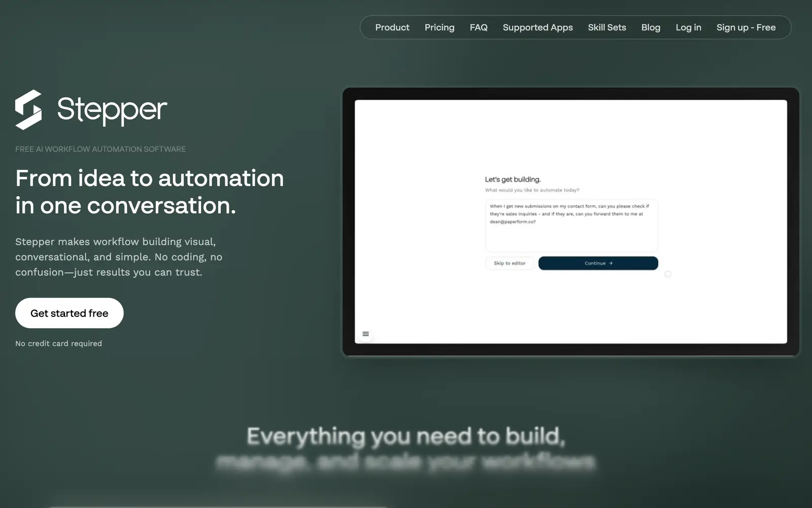Viewport: 812px width, 508px height.
Task: Go to the Pricing page
Action: pyautogui.click(x=439, y=27)
